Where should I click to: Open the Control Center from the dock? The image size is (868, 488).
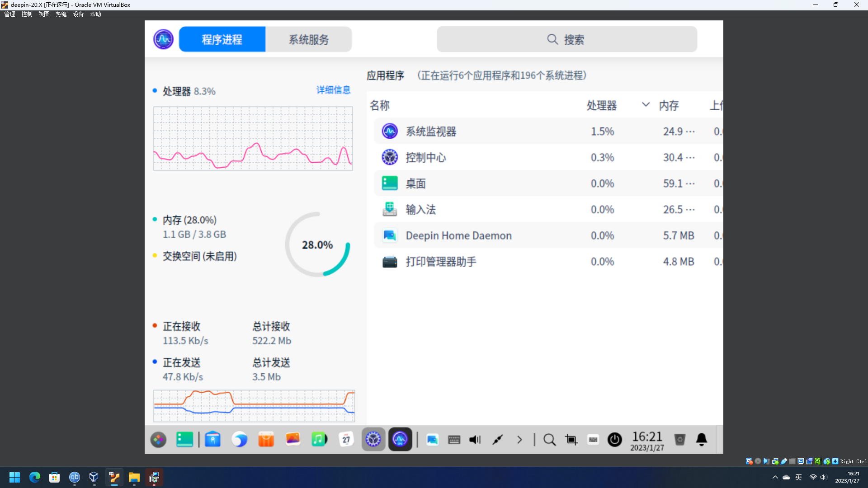point(373,439)
